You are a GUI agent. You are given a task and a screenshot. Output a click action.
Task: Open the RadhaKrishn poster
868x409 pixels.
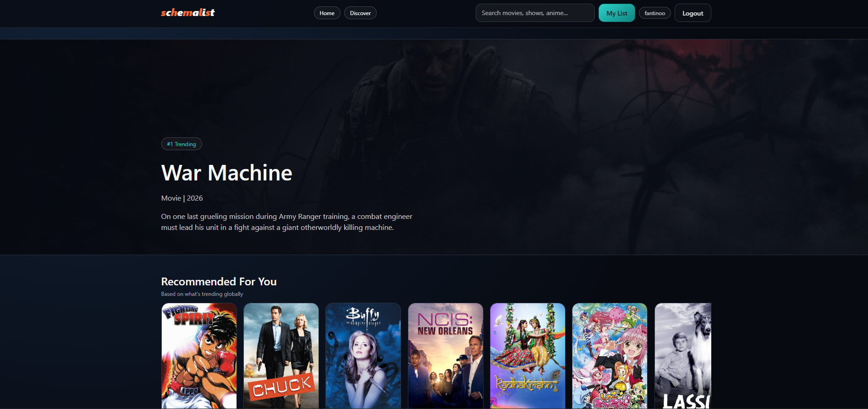point(527,355)
